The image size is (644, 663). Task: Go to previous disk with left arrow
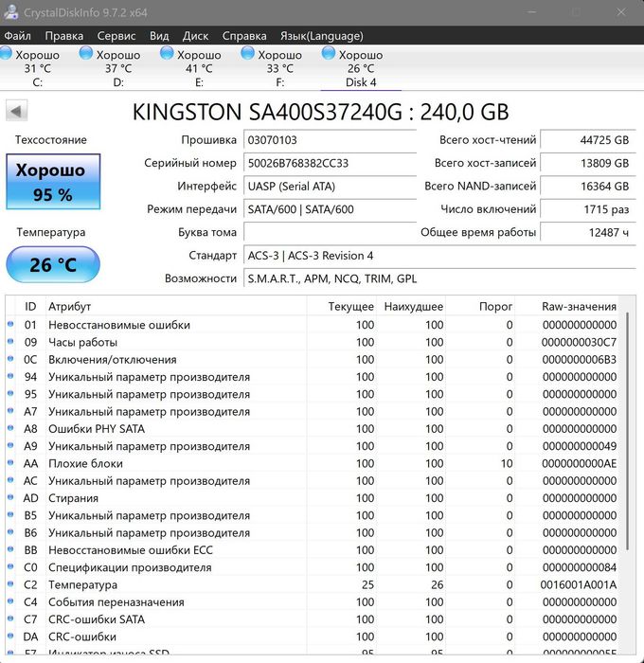16,111
